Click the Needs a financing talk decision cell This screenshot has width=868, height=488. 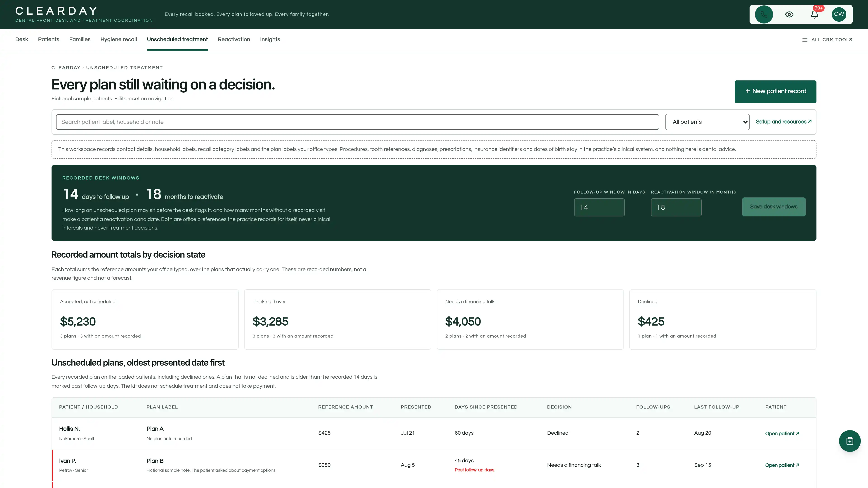[574, 465]
